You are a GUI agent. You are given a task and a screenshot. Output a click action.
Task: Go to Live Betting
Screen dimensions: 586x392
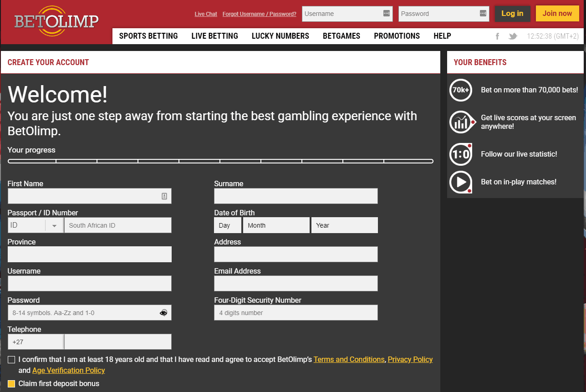(215, 36)
